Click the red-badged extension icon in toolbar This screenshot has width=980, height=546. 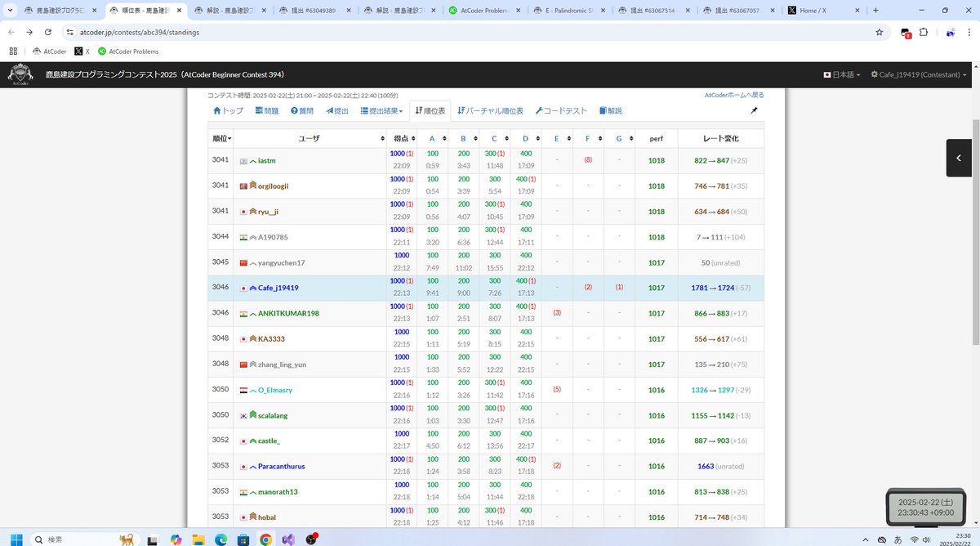point(906,33)
